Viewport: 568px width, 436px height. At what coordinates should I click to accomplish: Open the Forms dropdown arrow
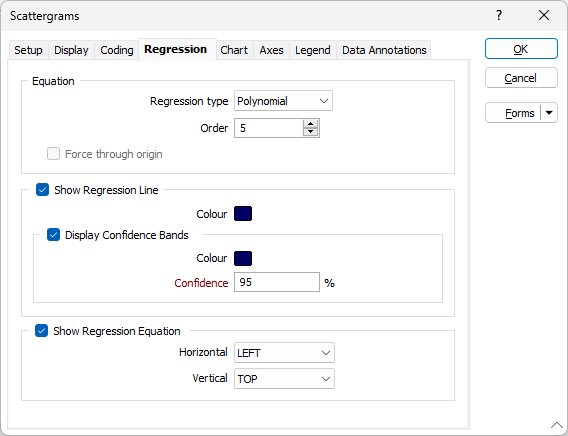click(x=549, y=113)
